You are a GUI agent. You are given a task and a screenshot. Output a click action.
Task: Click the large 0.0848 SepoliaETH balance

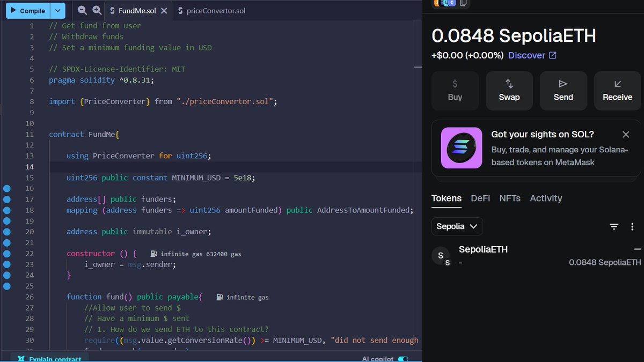click(514, 36)
